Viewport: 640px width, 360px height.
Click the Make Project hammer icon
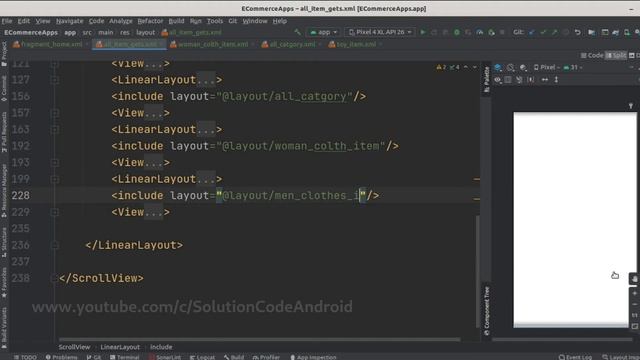pos(298,32)
